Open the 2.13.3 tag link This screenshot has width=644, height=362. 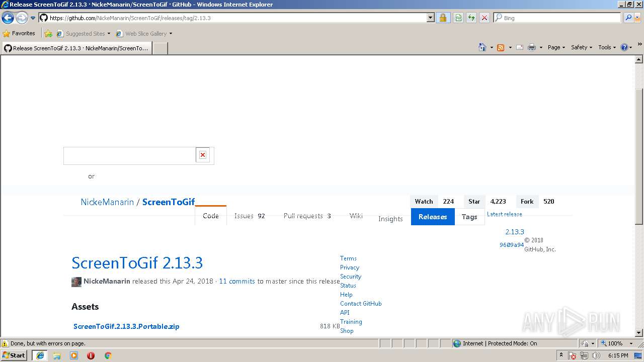[x=515, y=232]
